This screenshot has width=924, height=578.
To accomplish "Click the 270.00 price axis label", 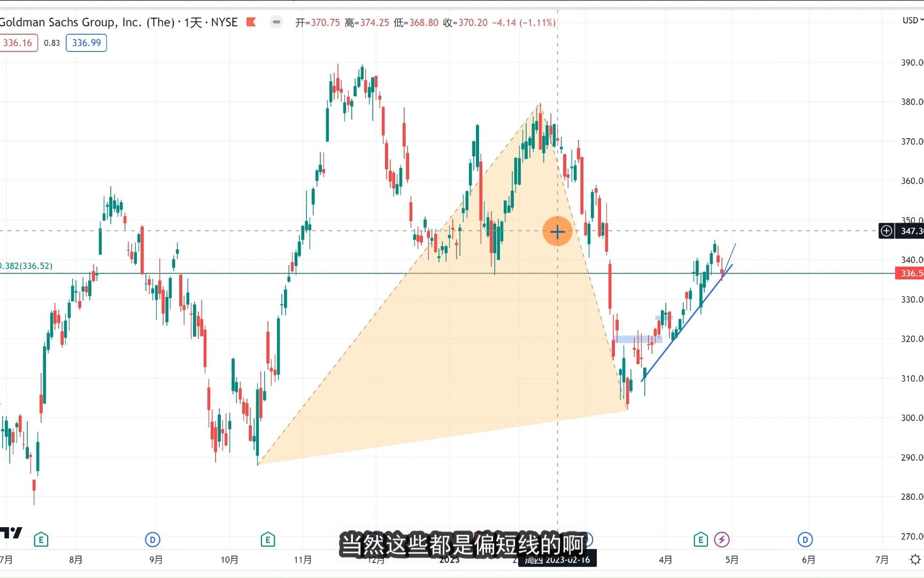I will 912,536.
